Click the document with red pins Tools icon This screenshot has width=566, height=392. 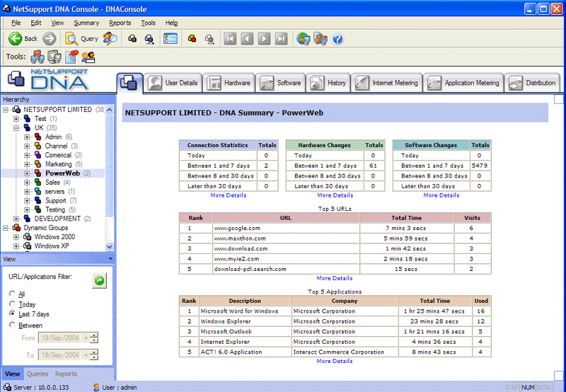(71, 57)
